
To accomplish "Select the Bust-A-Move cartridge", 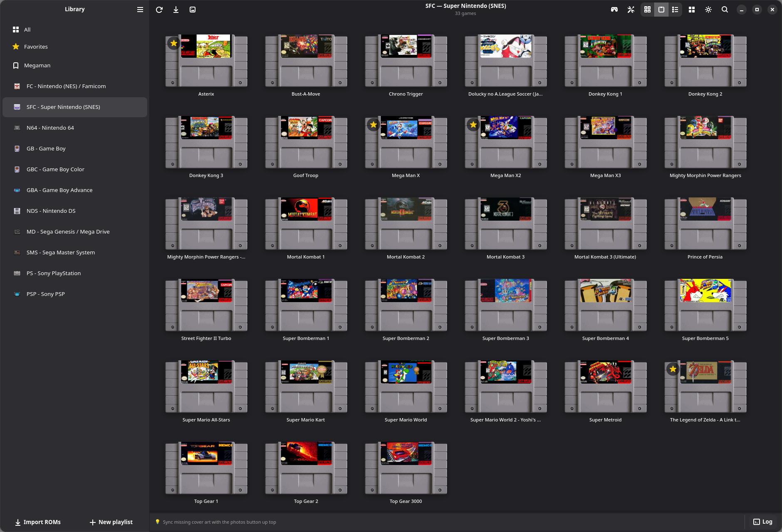I will [x=306, y=61].
